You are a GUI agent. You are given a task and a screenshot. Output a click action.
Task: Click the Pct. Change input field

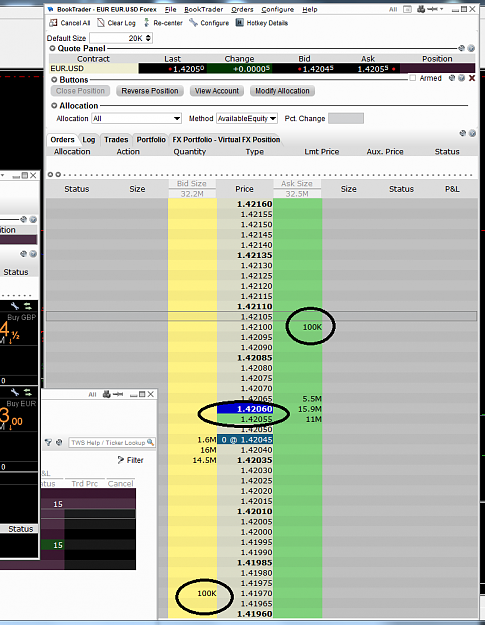point(346,118)
